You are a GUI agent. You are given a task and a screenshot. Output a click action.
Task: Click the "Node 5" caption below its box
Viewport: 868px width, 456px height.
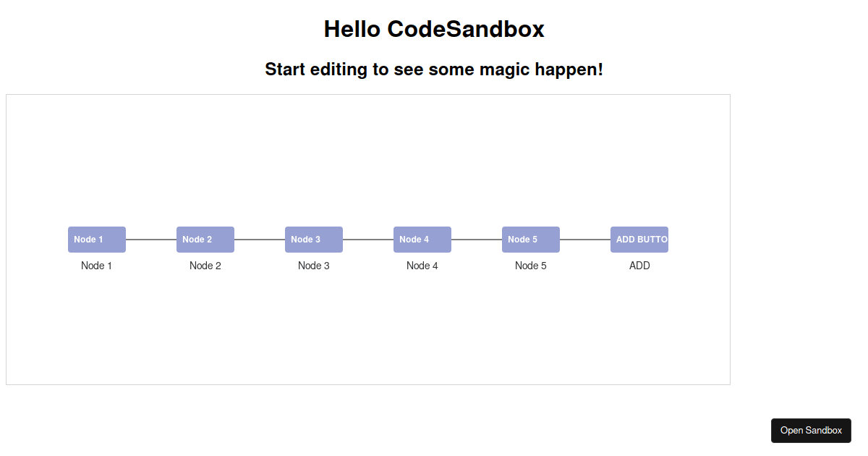point(531,266)
